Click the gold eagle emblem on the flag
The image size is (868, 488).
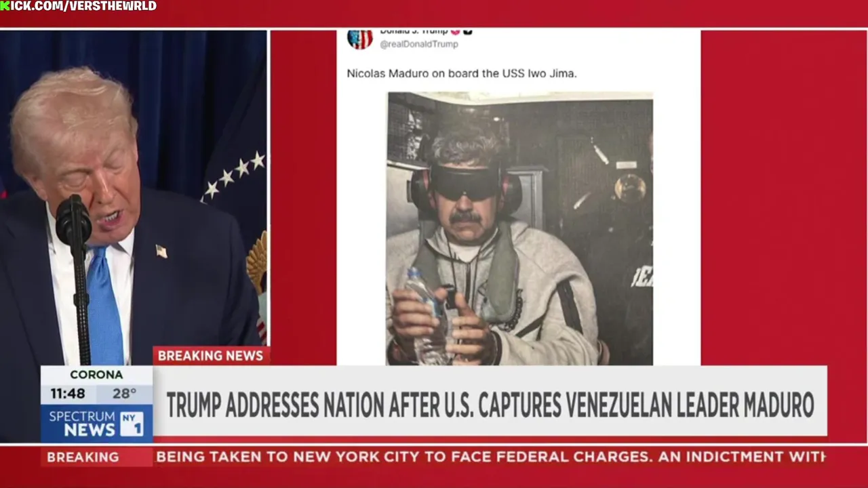pos(257,262)
